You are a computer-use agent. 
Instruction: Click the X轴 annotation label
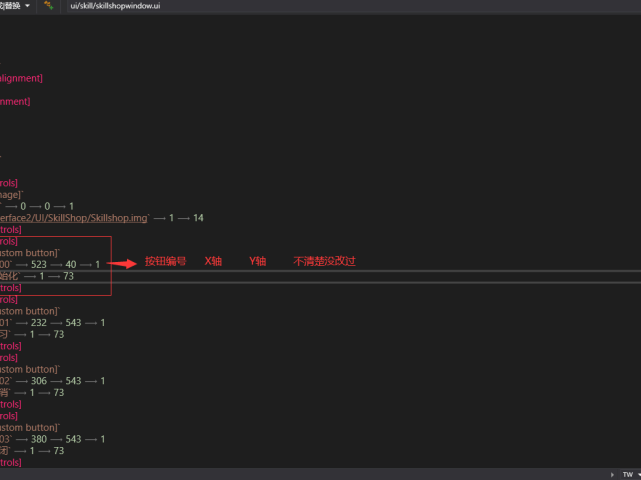tap(213, 262)
